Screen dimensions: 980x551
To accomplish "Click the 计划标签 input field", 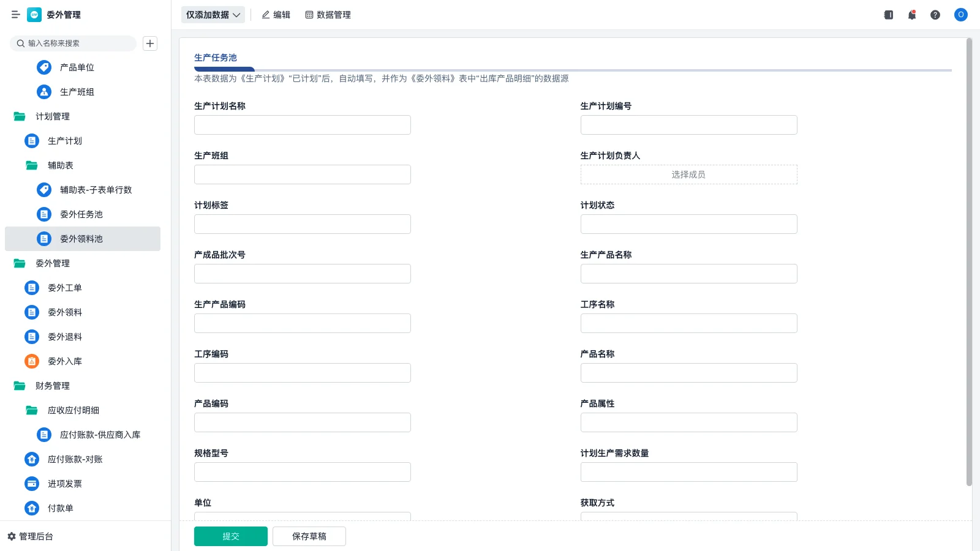I will [303, 224].
